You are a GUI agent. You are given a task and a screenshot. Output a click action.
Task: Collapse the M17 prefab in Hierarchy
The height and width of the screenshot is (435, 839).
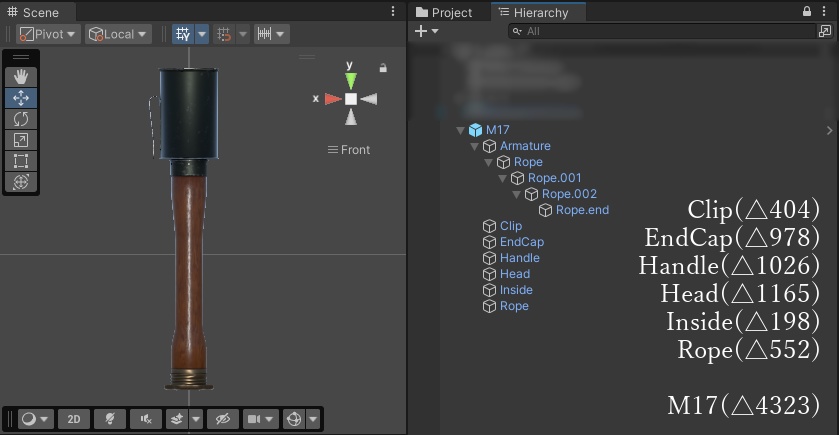(x=460, y=130)
